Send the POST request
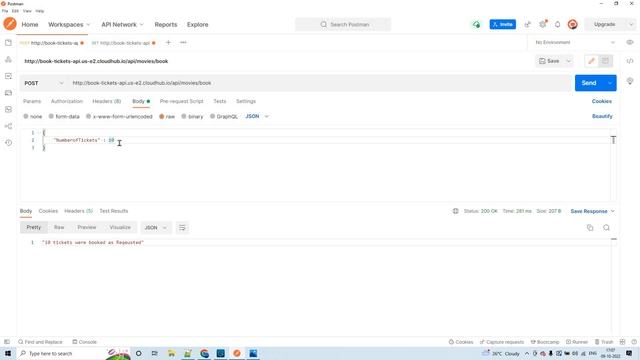This screenshot has height=360, width=640. point(589,83)
